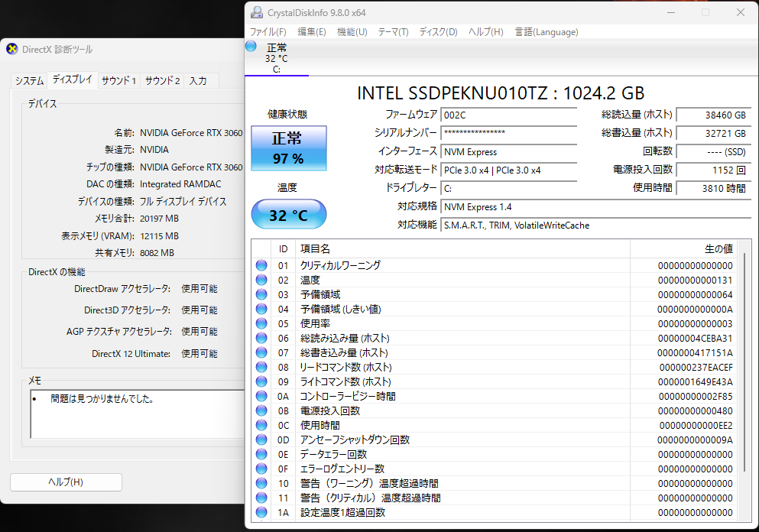This screenshot has width=759, height=532.
Task: Click the ID column header
Action: (283, 249)
